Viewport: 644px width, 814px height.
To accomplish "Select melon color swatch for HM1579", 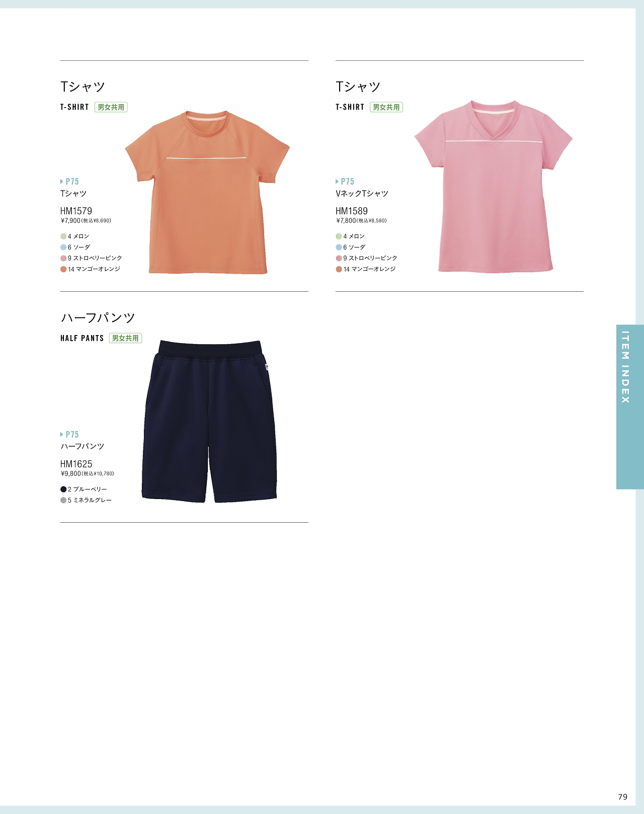I will pos(63,236).
